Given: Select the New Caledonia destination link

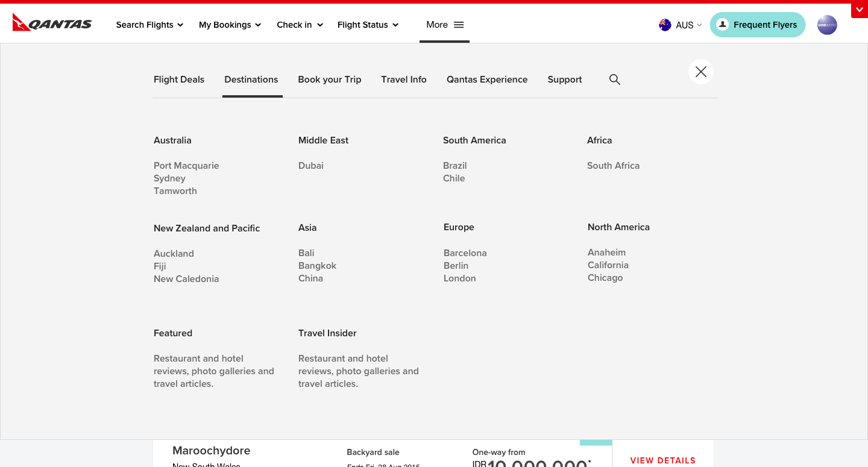Looking at the screenshot, I should pyautogui.click(x=186, y=279).
